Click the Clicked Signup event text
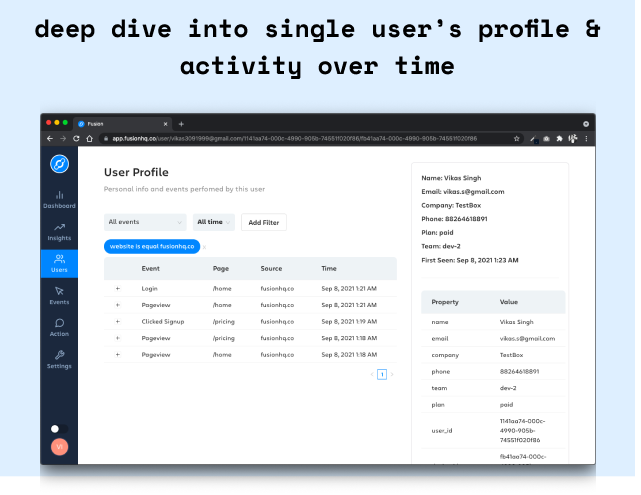 click(x=163, y=322)
